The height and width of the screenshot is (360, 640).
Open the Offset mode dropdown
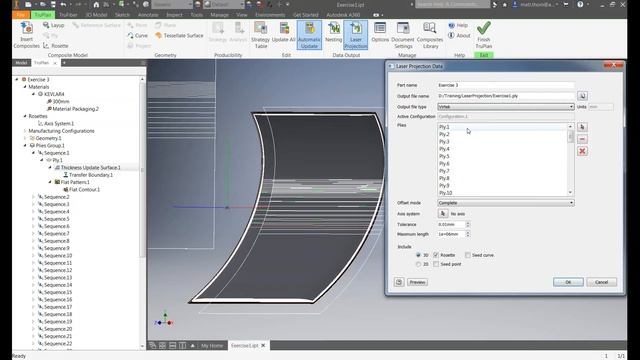tap(506, 202)
